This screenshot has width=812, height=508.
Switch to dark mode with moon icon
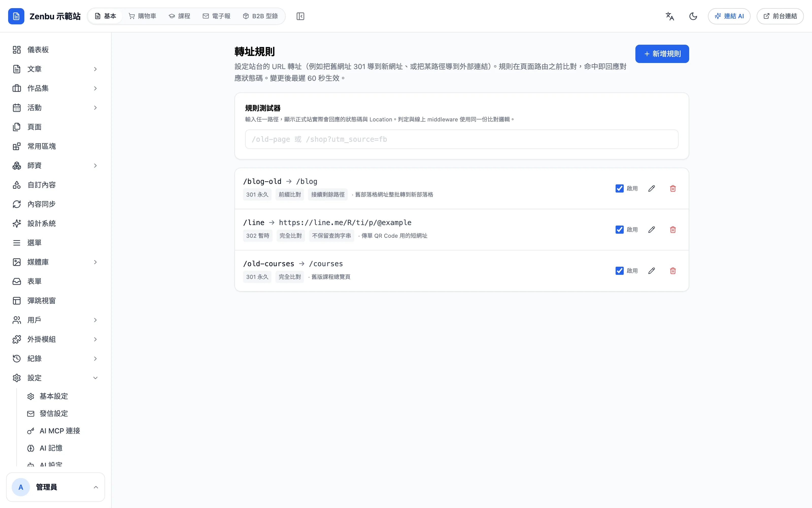(x=693, y=16)
